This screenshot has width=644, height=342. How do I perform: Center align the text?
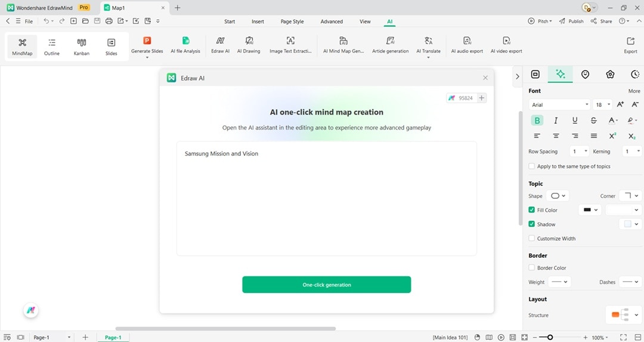(556, 135)
